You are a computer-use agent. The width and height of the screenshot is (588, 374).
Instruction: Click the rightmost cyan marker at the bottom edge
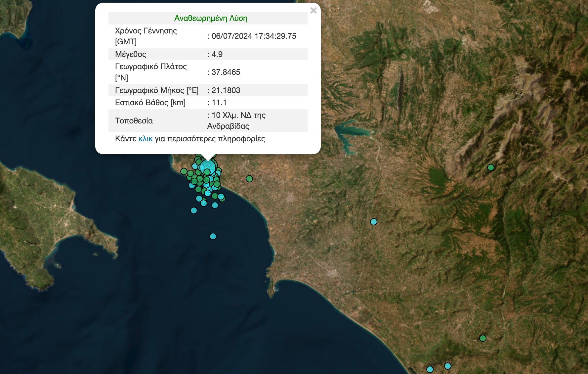click(448, 366)
